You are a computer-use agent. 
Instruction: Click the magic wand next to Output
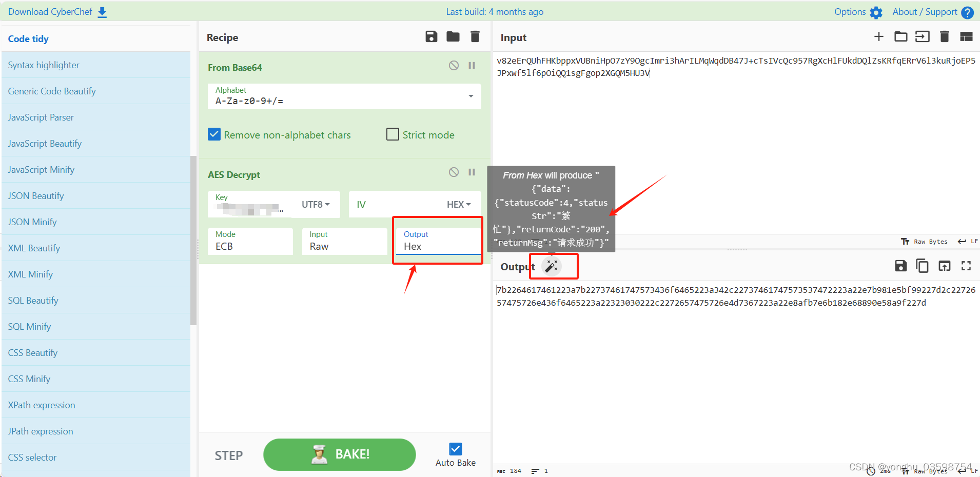[552, 266]
